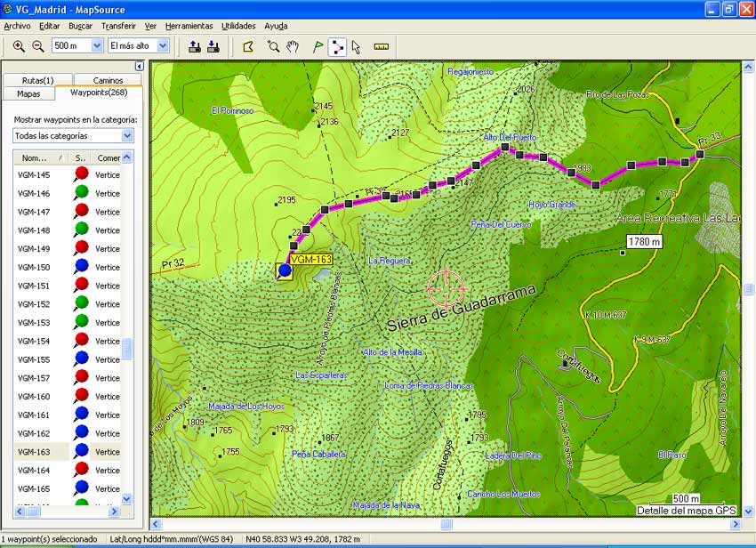Switch to the Caminos tab

pos(108,81)
